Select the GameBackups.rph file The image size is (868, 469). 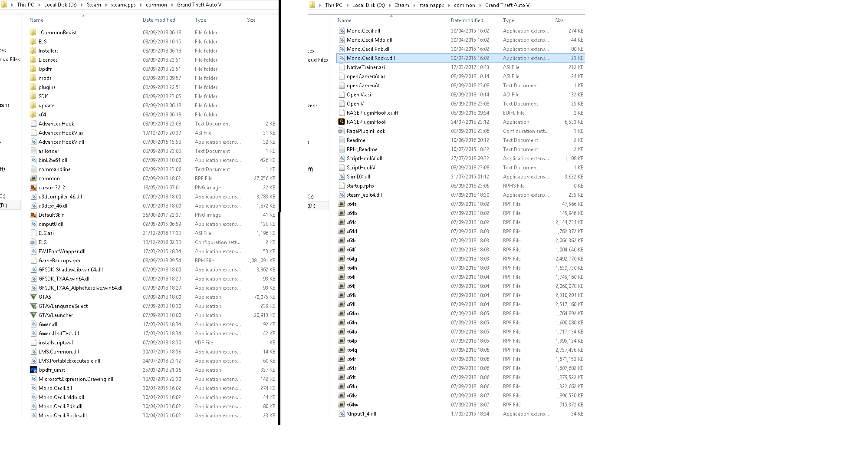59,261
